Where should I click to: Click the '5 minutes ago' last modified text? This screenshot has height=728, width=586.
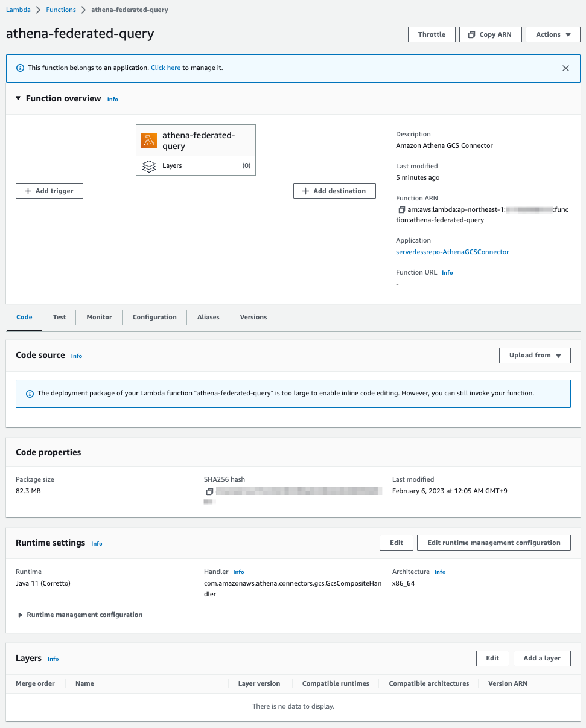tap(418, 177)
